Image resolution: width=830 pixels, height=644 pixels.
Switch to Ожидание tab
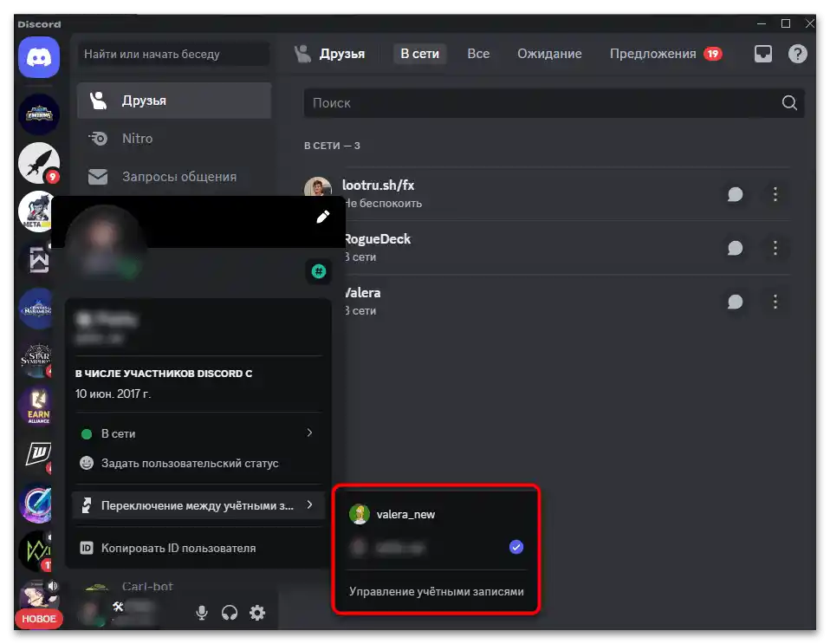point(549,54)
